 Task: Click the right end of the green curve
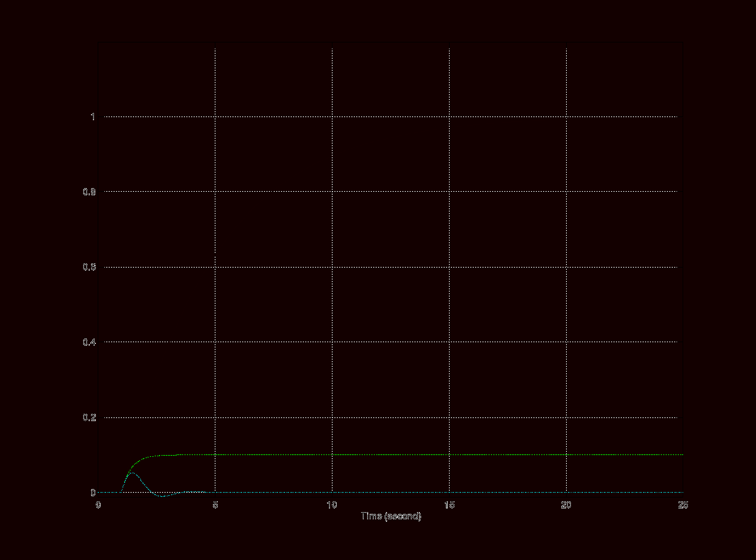(x=178, y=454)
